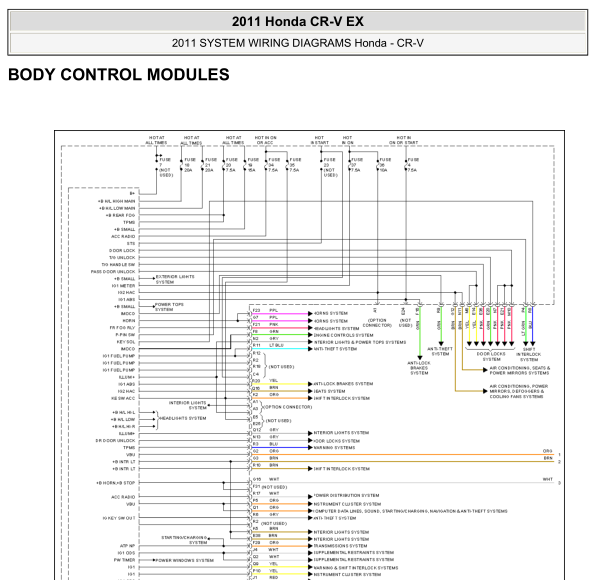Click the 'IG KEY SW OUT' terminal label
The height and width of the screenshot is (580, 606).
point(119,518)
